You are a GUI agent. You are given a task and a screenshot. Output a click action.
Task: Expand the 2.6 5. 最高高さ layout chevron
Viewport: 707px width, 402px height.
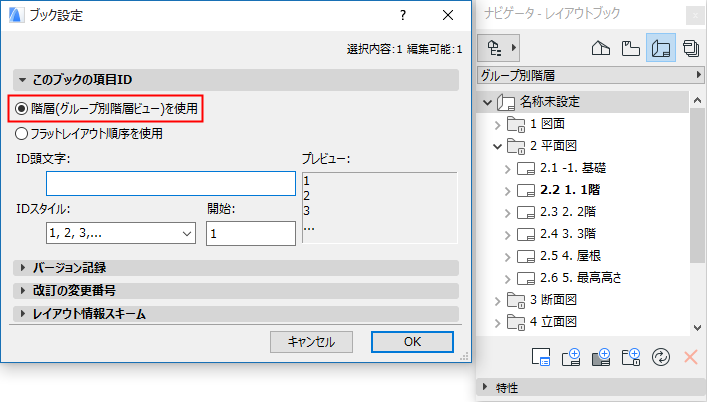507,279
